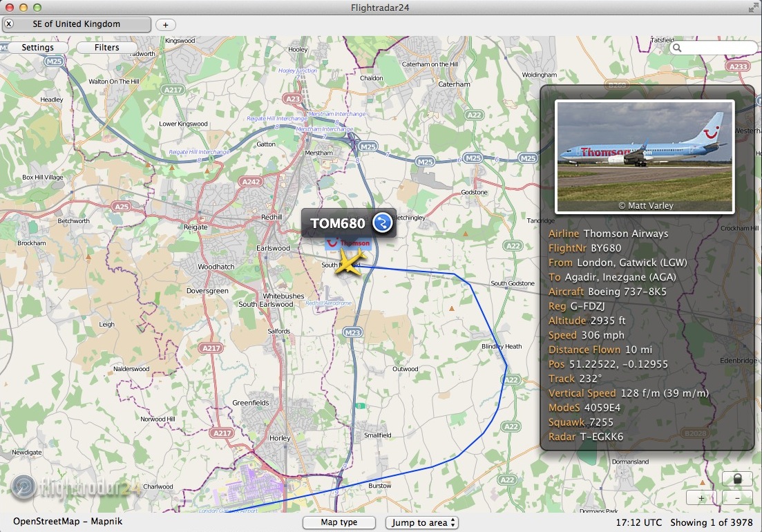Select the SE of United Kingdom tab

[76, 23]
